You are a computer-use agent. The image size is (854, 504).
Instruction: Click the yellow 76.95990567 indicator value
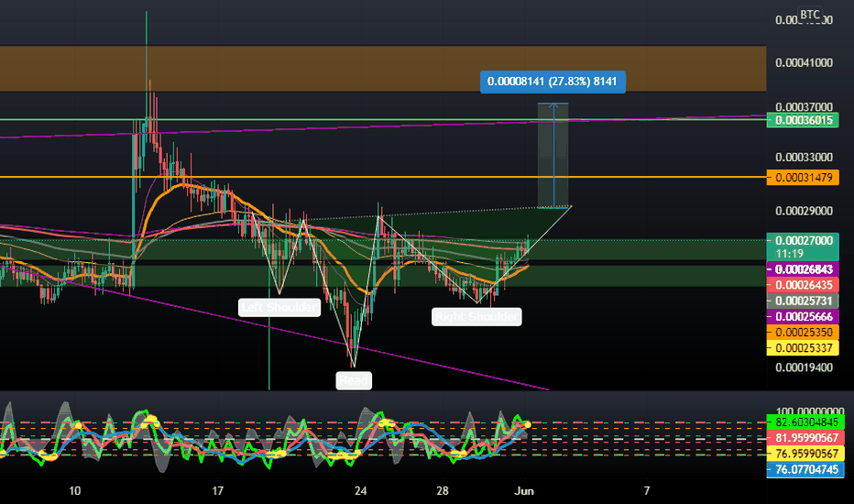tap(805, 454)
